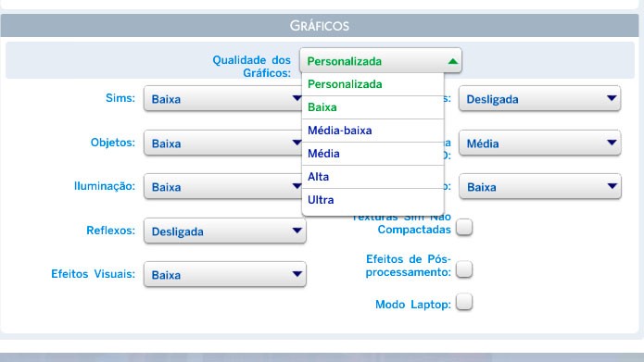
Task: Enable Texturas Sim Não Compactadas checkbox
Action: pos(464,227)
